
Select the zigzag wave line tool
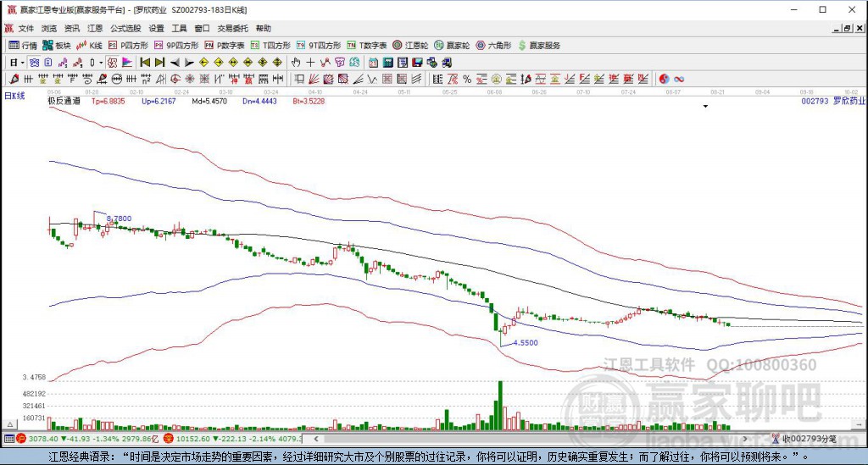click(x=373, y=79)
